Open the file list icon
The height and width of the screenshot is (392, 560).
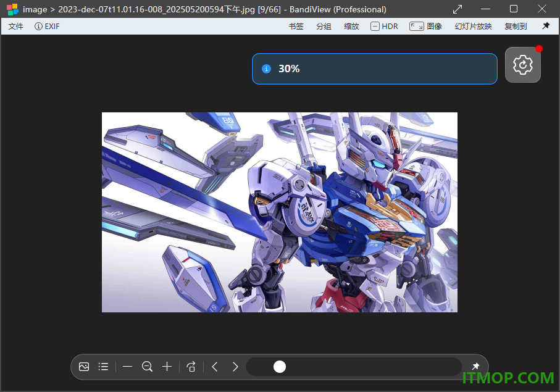point(103,367)
